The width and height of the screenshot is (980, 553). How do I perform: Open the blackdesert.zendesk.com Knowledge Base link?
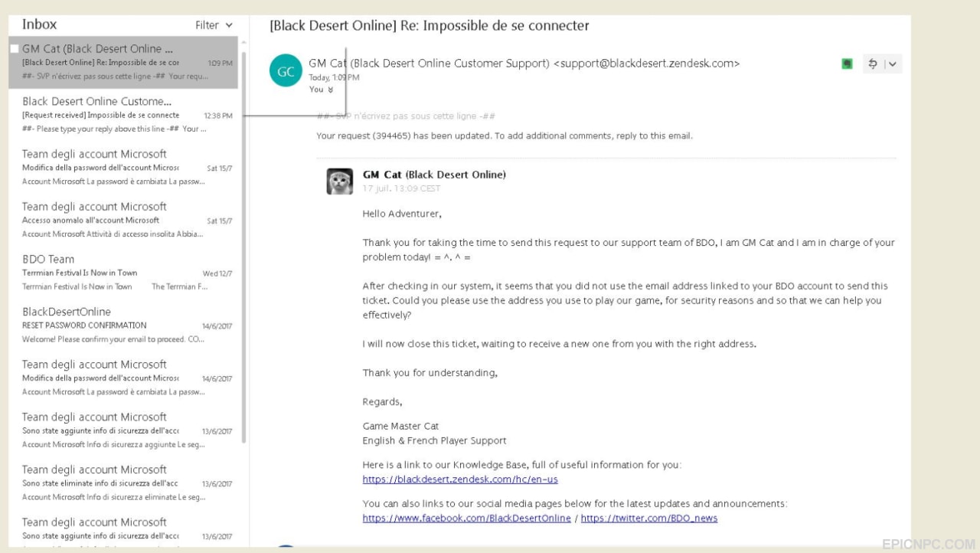click(x=460, y=479)
